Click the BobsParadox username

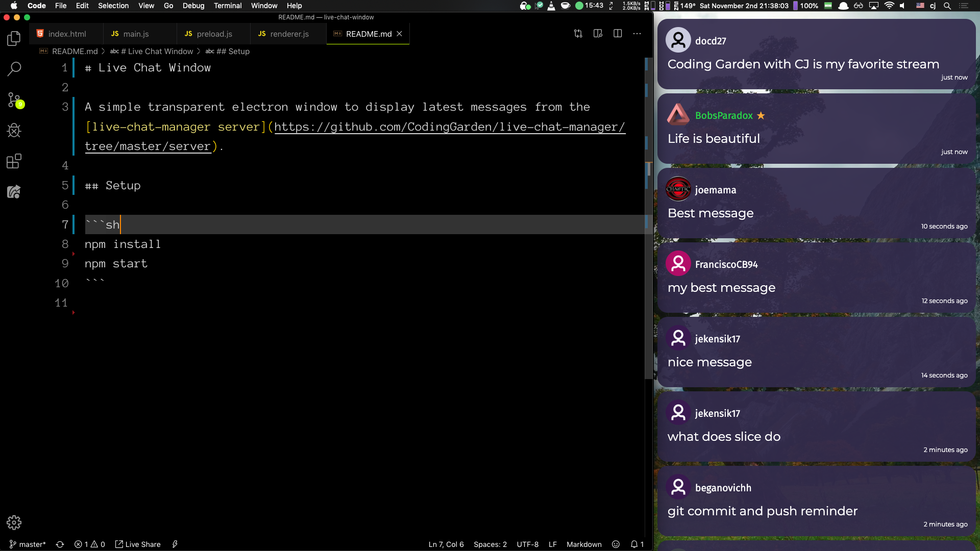click(724, 116)
